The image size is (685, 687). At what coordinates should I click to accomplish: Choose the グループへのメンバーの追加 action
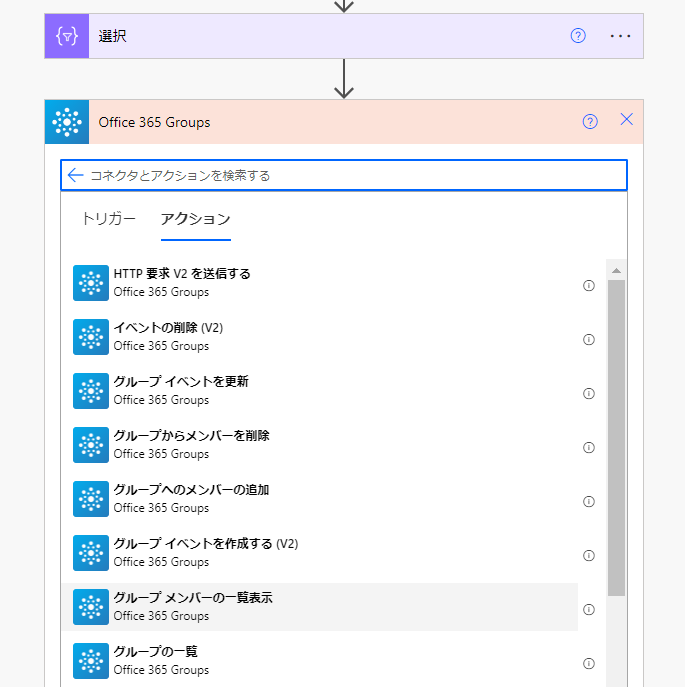click(320, 499)
